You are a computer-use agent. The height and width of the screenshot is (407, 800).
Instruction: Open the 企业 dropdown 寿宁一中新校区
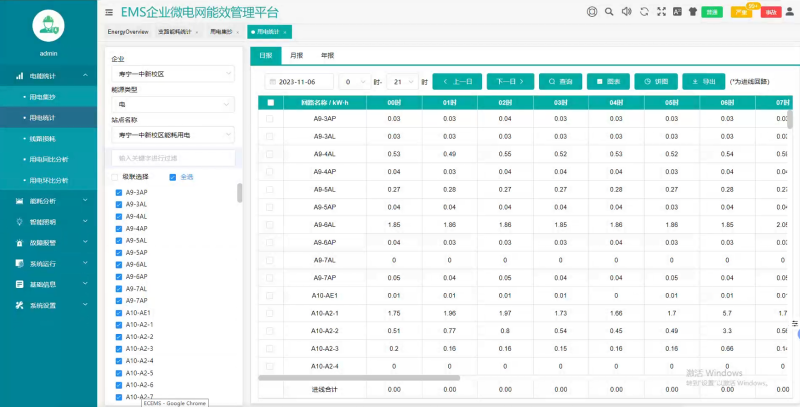tap(172, 74)
